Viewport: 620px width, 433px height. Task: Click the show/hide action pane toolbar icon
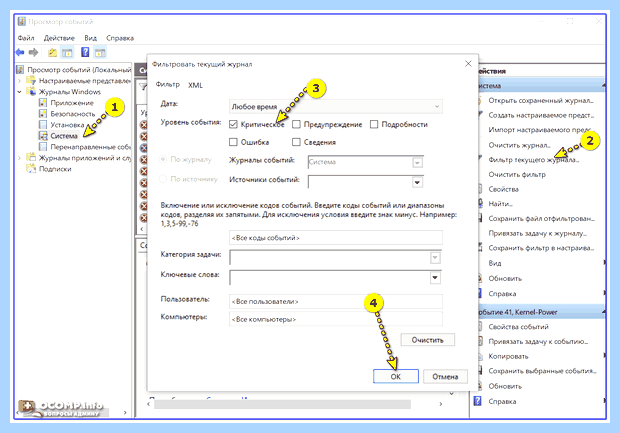tap(100, 52)
